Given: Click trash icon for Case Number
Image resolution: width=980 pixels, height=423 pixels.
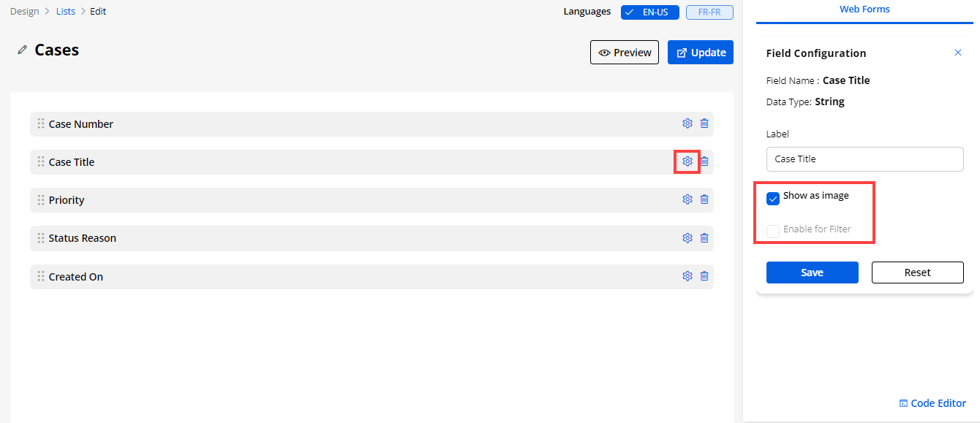Looking at the screenshot, I should point(704,123).
